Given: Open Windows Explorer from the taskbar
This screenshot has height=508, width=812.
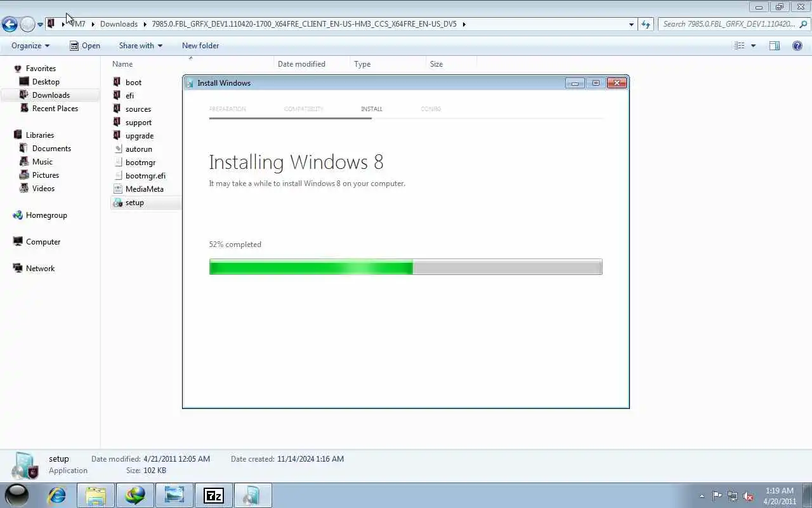Looking at the screenshot, I should click(x=96, y=495).
